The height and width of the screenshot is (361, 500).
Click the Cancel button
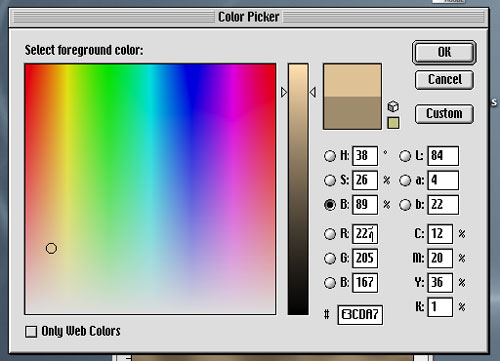tap(444, 80)
